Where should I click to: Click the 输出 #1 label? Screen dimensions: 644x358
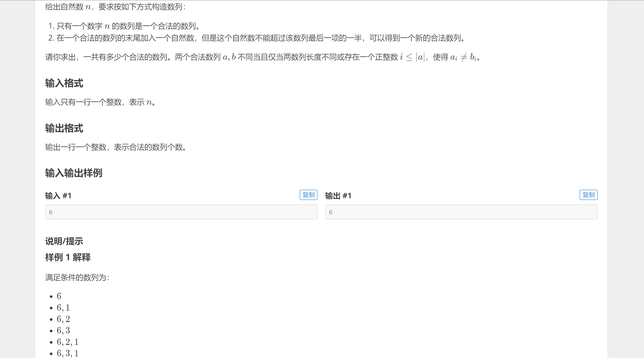(338, 196)
